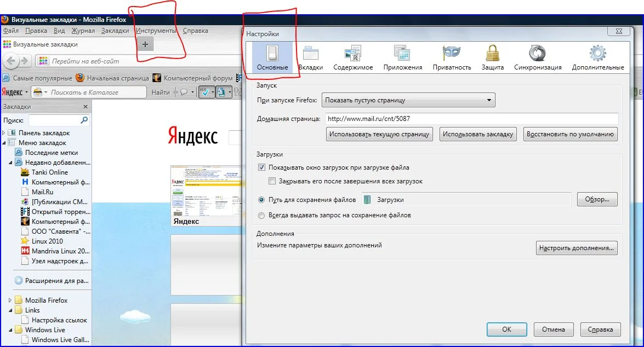Select Всегда выдавать запрос radio button
This screenshot has height=347, width=644.
(261, 215)
